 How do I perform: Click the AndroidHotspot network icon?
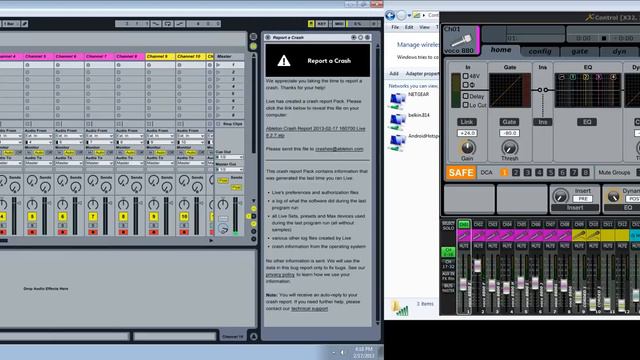(x=397, y=142)
